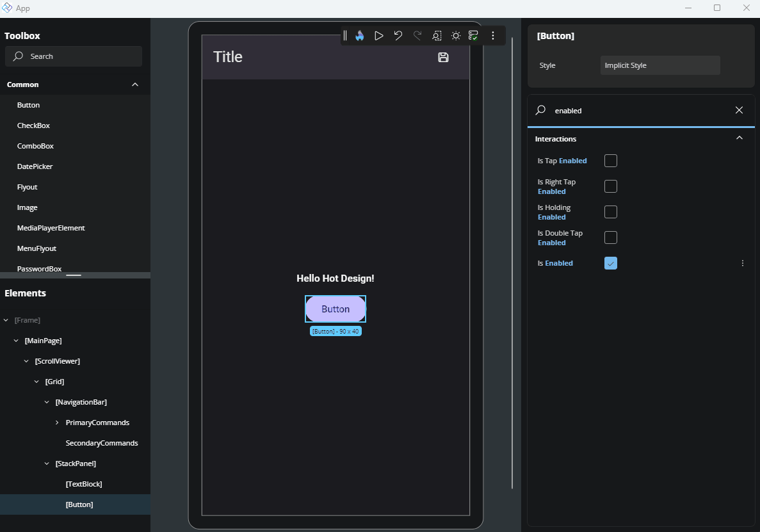Toggle the light theme icon

pyautogui.click(x=456, y=35)
